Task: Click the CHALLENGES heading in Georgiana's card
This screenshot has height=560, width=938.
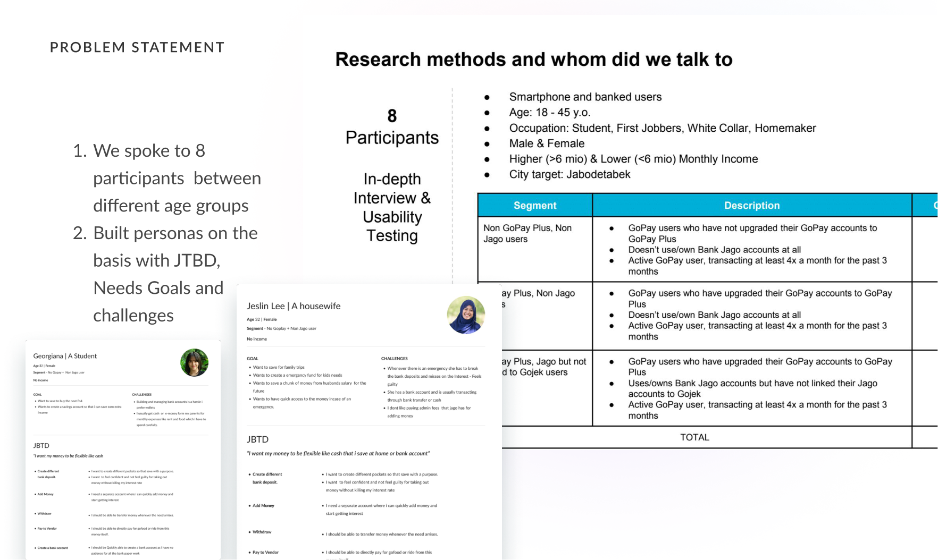Action: (x=141, y=395)
